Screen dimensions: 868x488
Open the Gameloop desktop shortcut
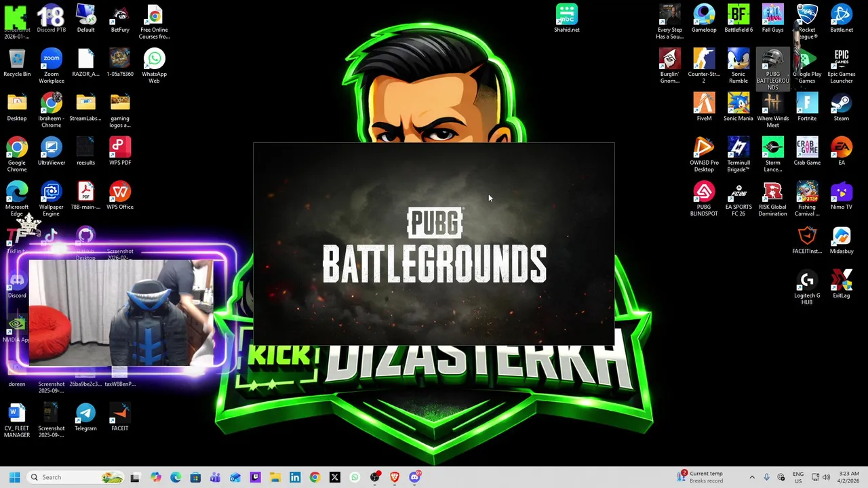point(704,18)
